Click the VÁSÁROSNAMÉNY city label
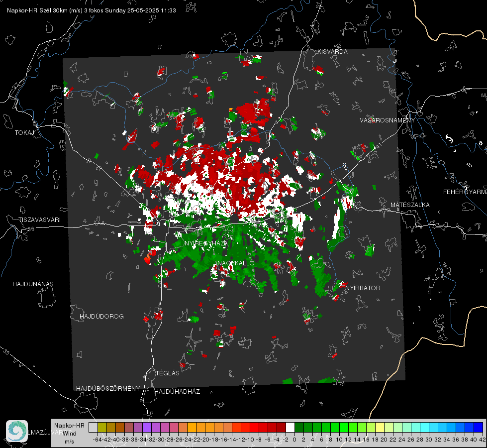Screen dimensions: 487x448 point(388,120)
